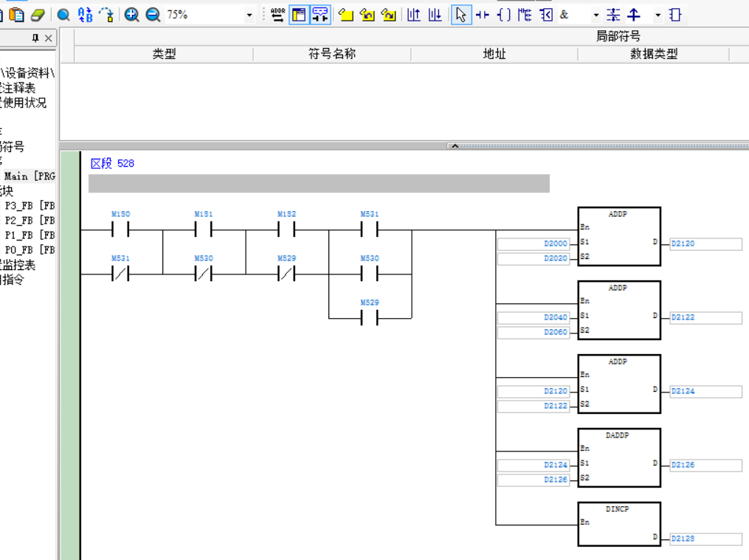Toggle the local symbol table view button
The image size is (749, 560).
point(299,15)
